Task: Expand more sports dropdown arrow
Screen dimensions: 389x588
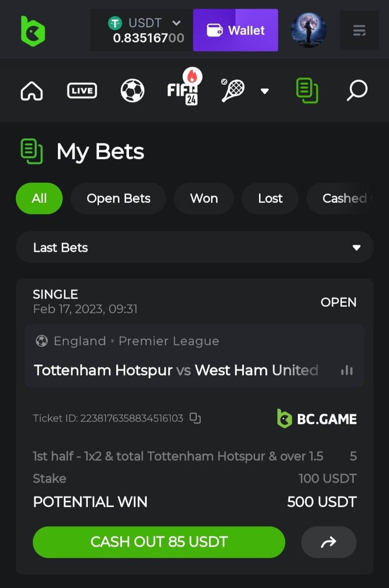Action: click(264, 91)
